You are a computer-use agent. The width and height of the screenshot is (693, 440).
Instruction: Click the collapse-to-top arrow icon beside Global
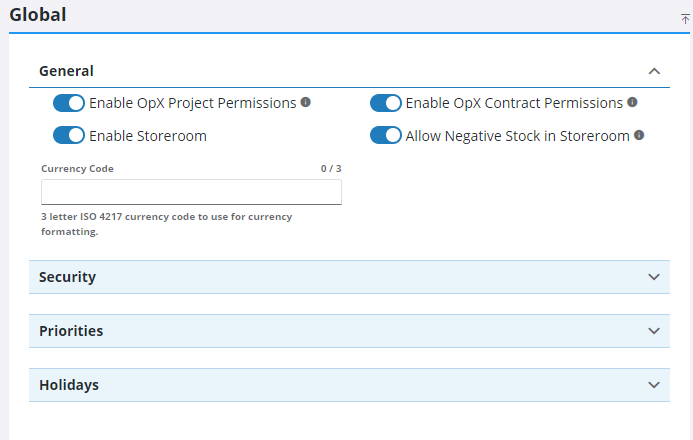coord(684,19)
